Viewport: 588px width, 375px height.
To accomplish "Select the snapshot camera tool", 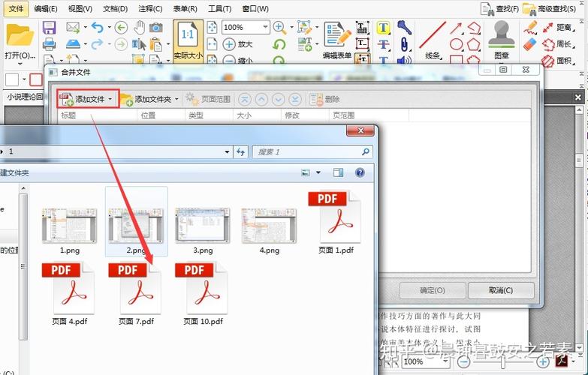I will coord(156,27).
